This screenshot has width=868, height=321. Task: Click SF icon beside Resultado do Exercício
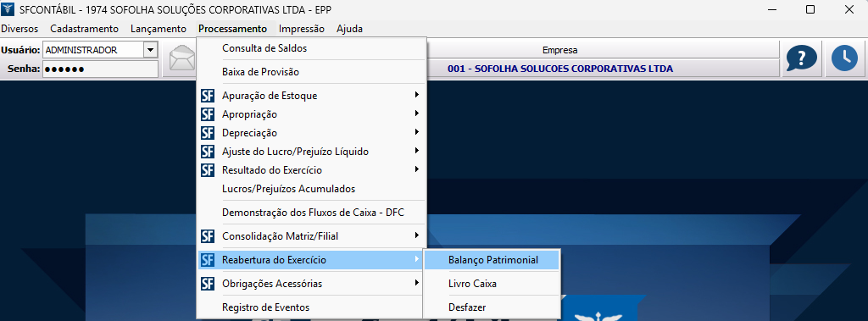point(208,170)
